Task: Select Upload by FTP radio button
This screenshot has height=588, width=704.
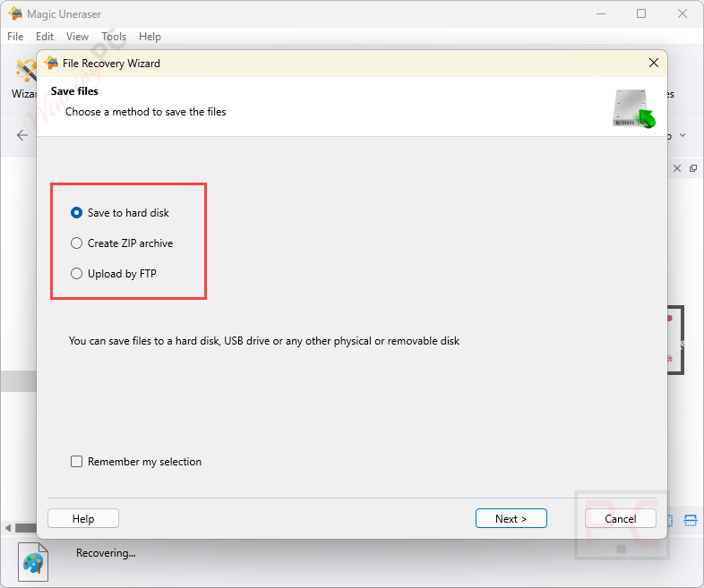Action: click(76, 274)
